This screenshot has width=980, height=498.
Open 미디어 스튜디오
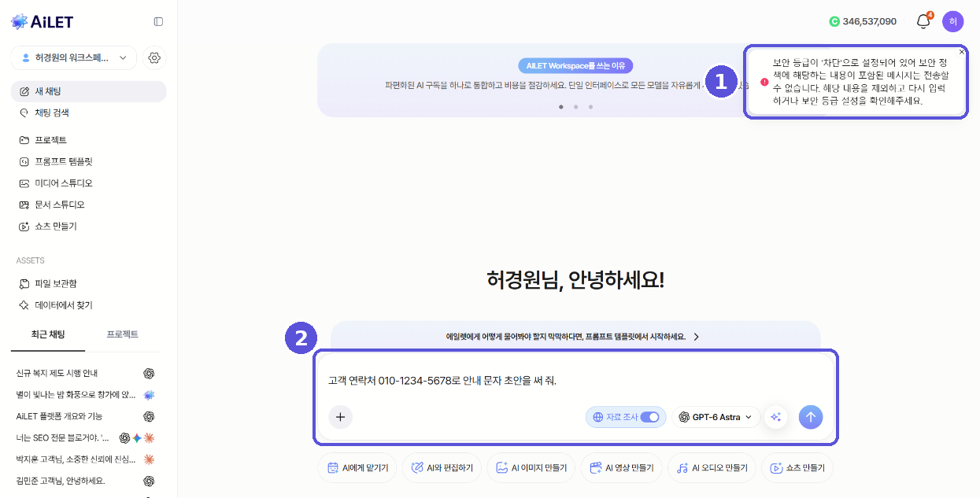88,183
